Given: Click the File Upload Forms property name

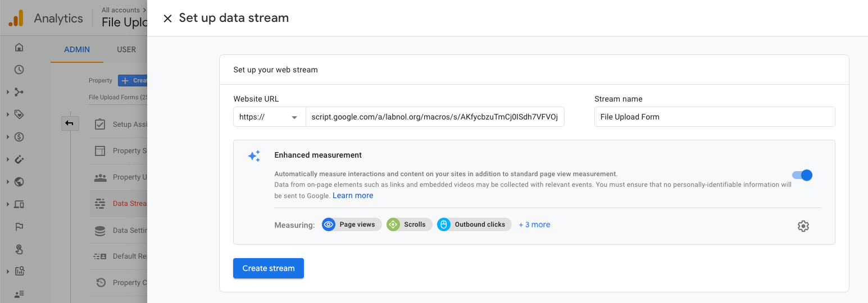Looking at the screenshot, I should (117, 98).
